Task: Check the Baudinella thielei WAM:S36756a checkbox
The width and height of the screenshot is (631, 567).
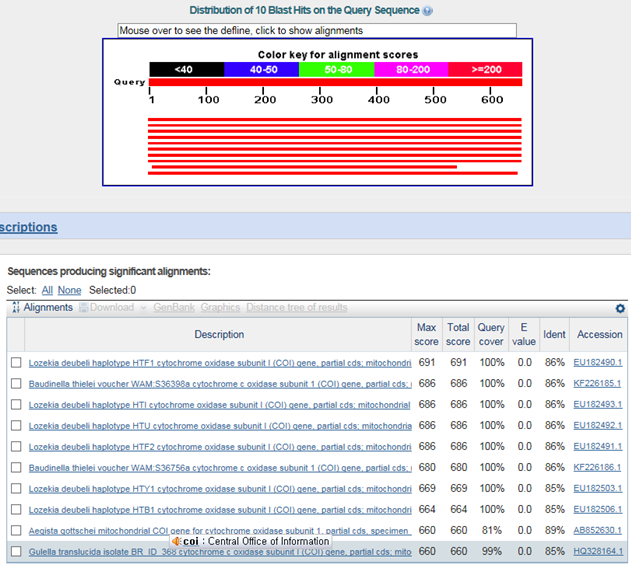Action: tap(16, 467)
